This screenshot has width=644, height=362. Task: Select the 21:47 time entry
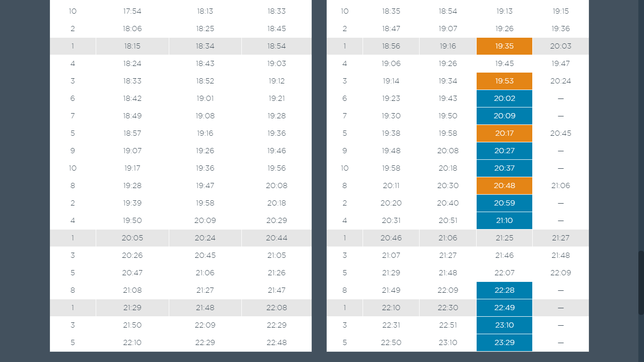click(x=277, y=290)
